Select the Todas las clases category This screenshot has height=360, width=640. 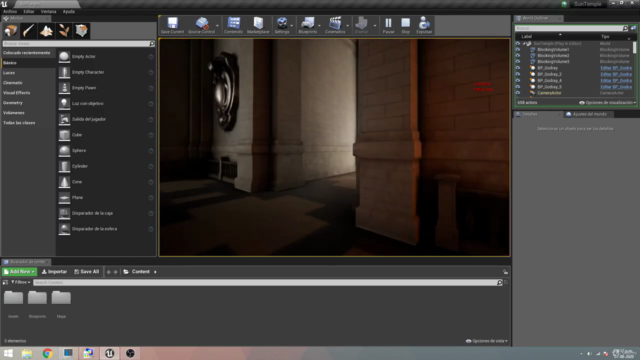(x=19, y=123)
